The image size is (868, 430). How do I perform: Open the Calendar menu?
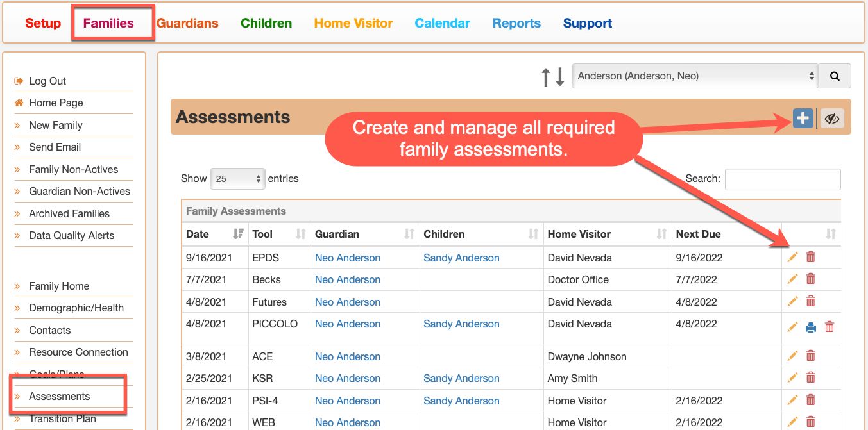tap(443, 23)
